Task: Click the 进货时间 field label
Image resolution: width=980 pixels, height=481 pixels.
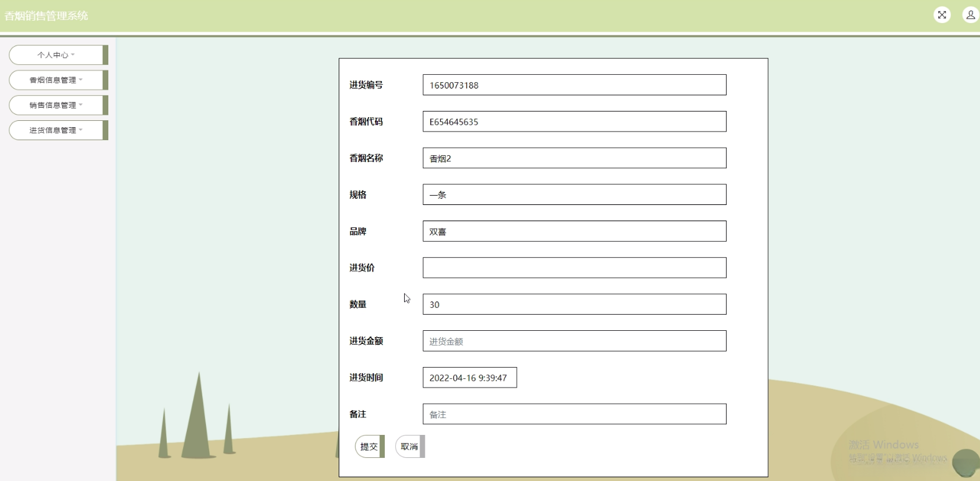Action: coord(366,378)
